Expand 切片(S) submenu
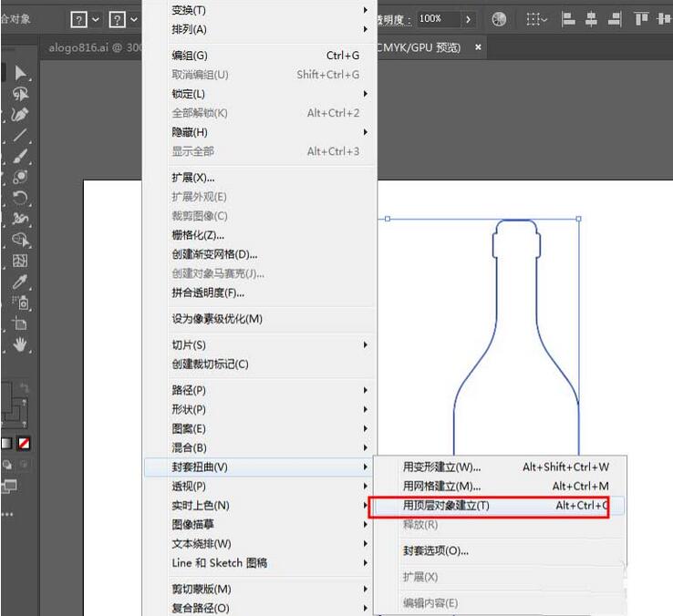Screen dimensions: 673x616 click(x=260, y=344)
